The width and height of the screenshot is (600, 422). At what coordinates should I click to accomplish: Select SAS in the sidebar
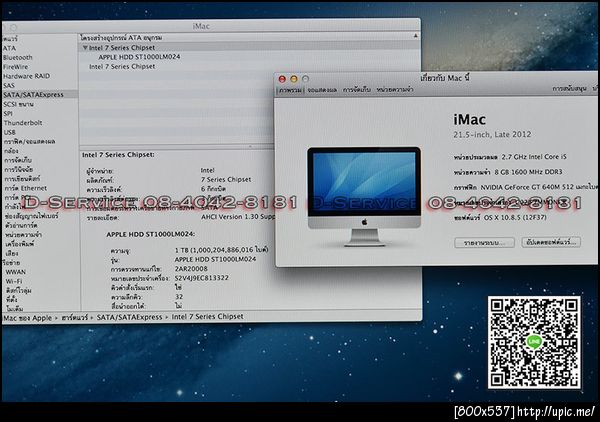(x=9, y=86)
